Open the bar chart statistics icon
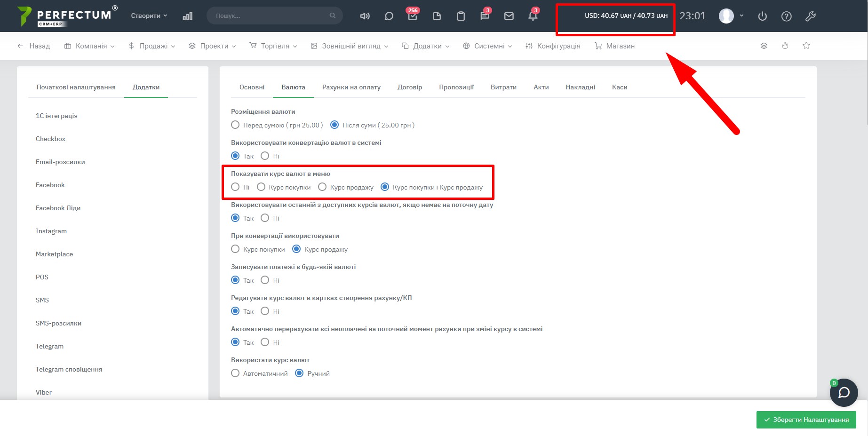The image size is (868, 436). pyautogui.click(x=187, y=16)
